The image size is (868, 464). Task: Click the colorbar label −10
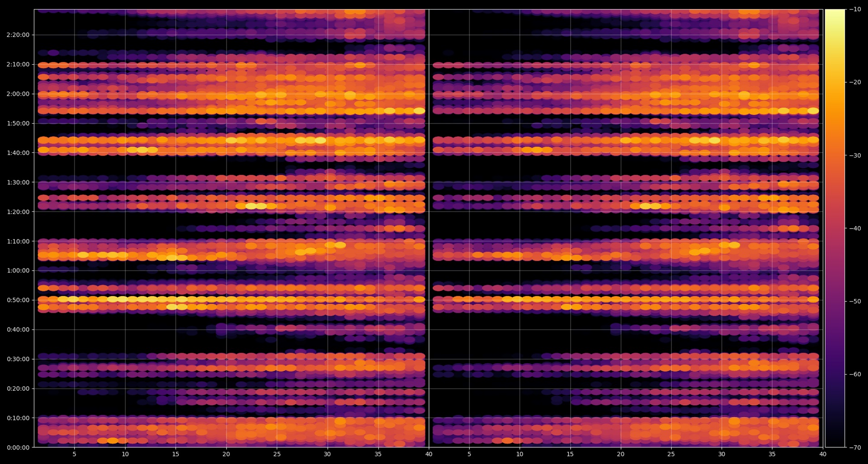pos(855,9)
